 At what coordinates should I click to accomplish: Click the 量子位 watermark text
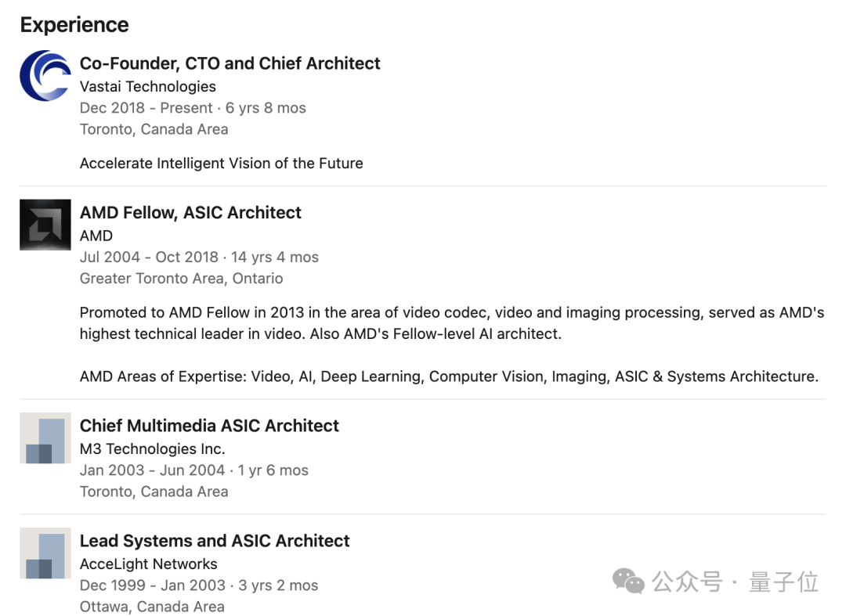click(x=783, y=582)
